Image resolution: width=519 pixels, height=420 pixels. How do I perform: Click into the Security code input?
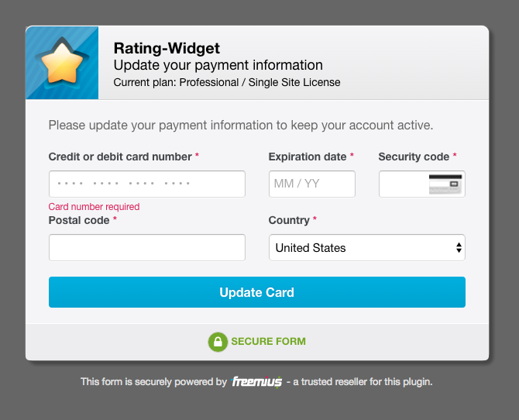[404, 184]
